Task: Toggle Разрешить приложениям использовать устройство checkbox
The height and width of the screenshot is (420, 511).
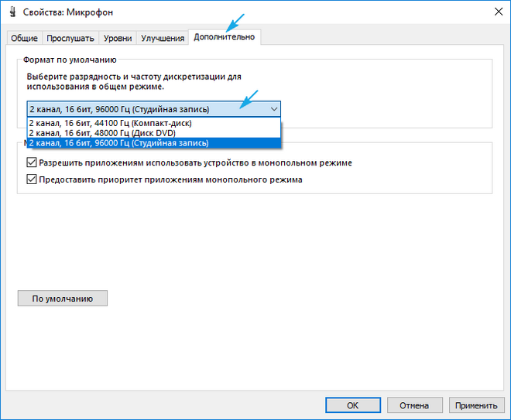Action: [32, 162]
